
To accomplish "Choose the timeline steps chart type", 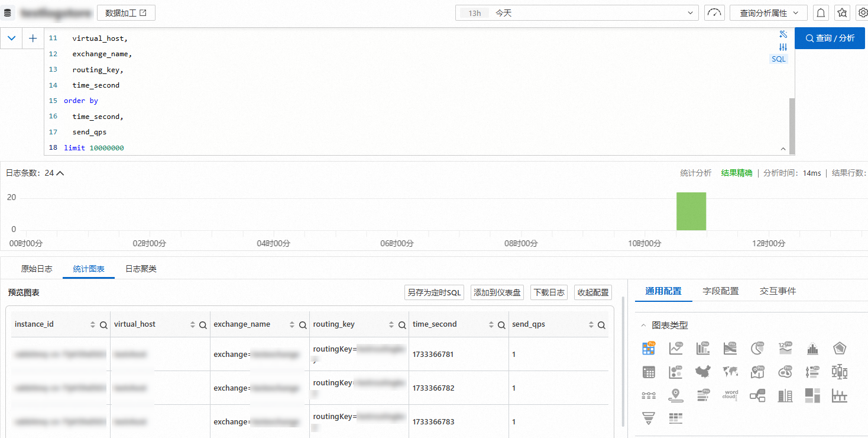I will 649,395.
